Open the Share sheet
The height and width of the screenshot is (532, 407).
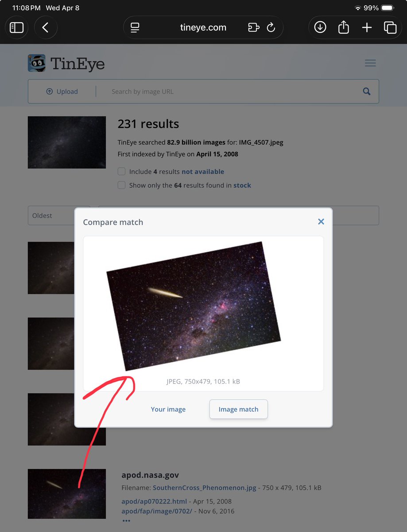click(x=344, y=27)
